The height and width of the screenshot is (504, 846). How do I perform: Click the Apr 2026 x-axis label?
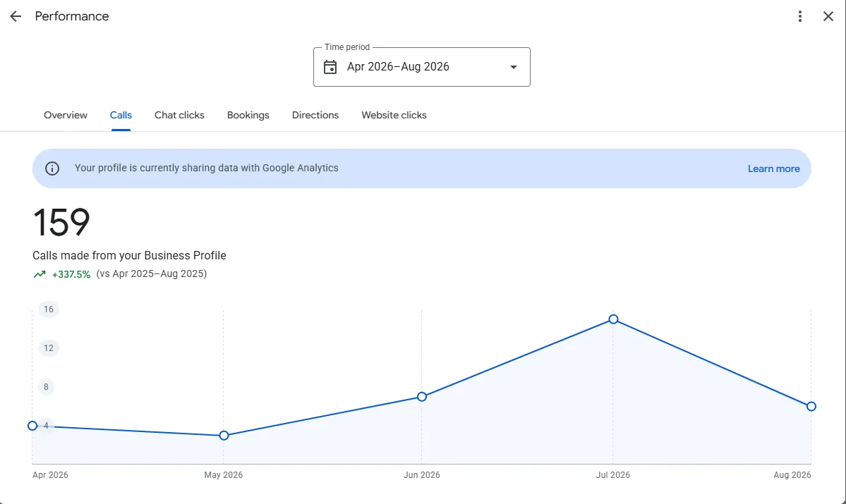click(x=50, y=475)
